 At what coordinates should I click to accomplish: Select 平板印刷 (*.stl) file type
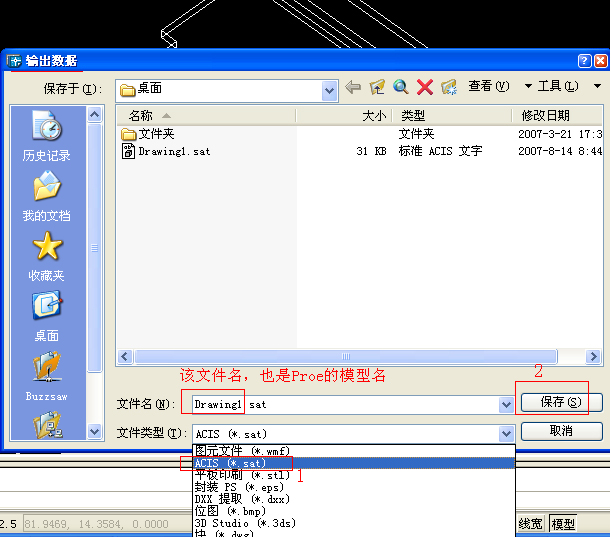pyautogui.click(x=354, y=475)
